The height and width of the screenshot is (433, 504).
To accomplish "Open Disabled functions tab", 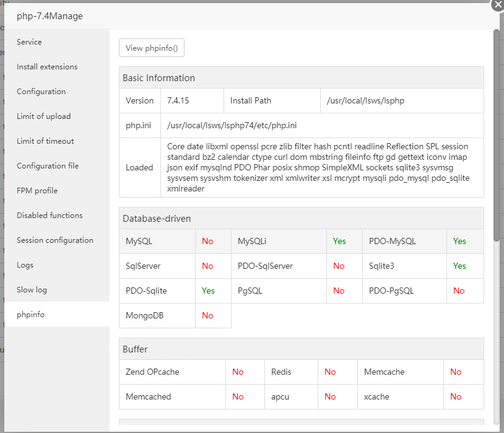I will [x=50, y=216].
